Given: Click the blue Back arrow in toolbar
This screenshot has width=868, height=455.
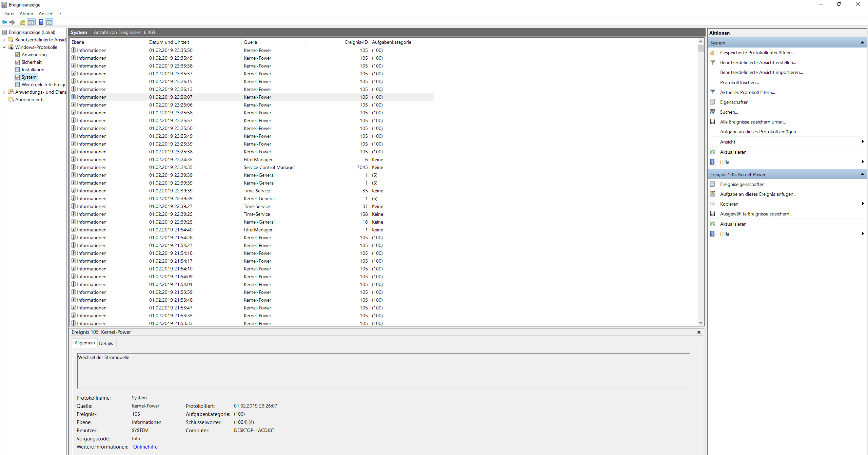Looking at the screenshot, I should coord(4,22).
